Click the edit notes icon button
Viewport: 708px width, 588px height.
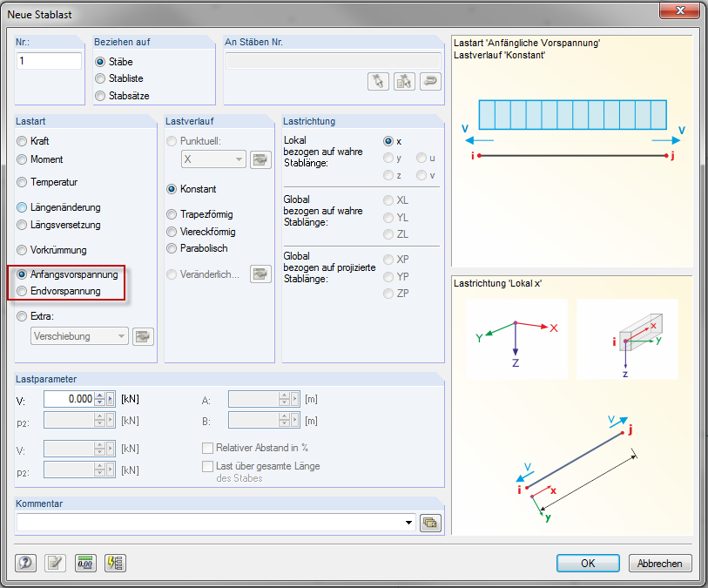tap(55, 563)
